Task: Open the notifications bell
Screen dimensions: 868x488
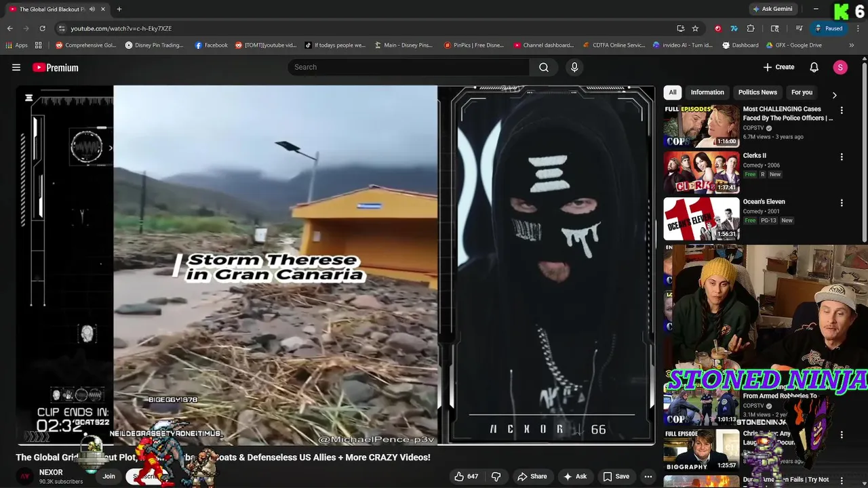Action: [x=814, y=67]
